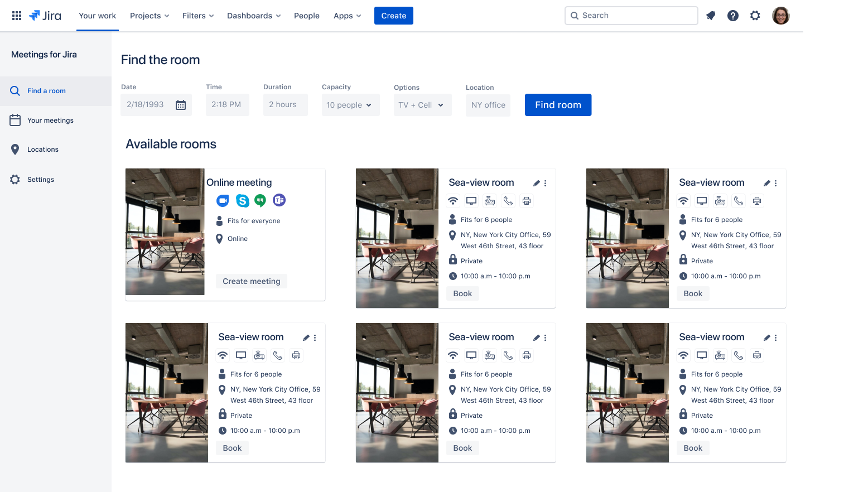Open the help question mark icon
Screen dimensions: 868x492
coord(733,16)
